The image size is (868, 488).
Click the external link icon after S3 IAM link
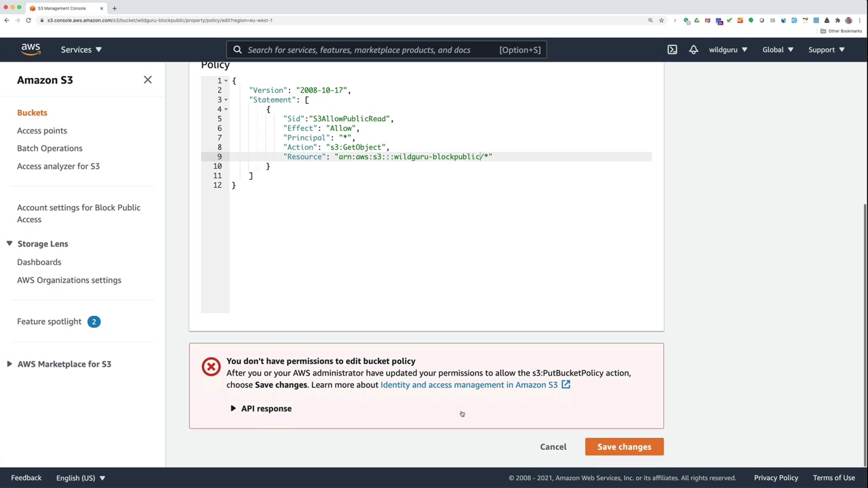pos(566,385)
